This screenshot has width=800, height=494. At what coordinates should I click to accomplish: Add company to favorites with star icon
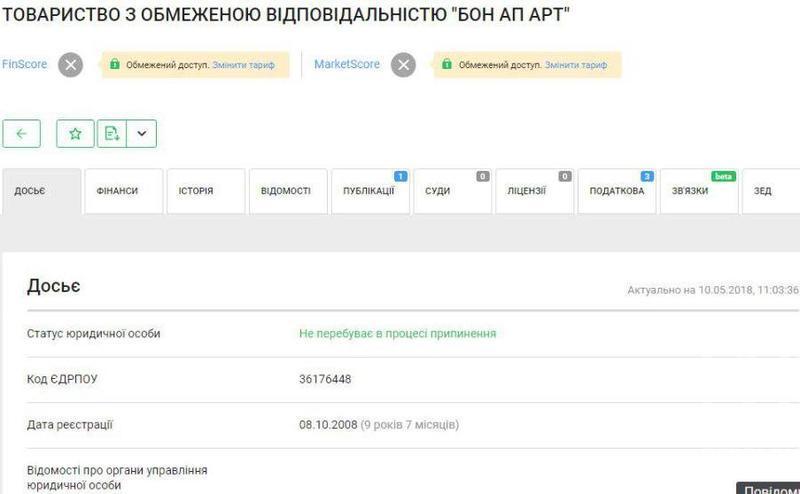tap(75, 134)
